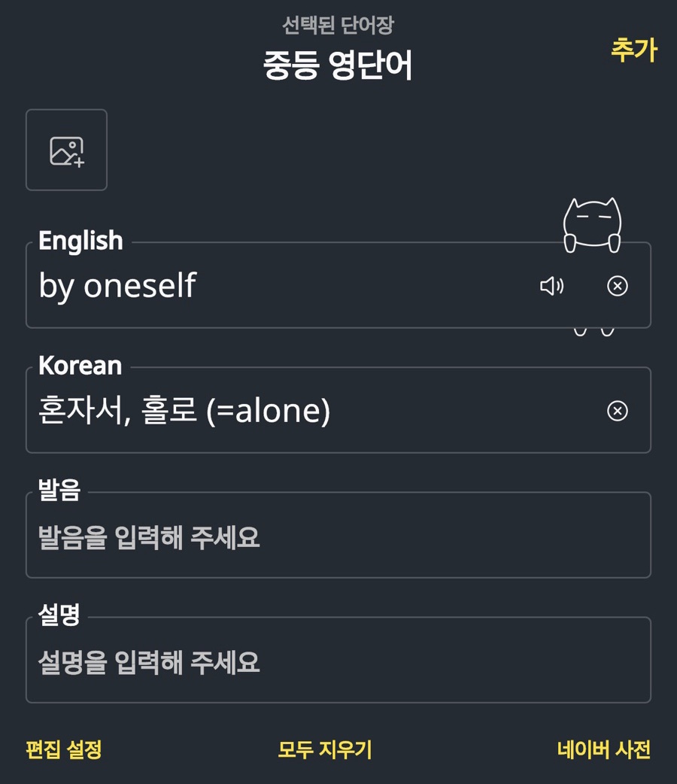Screen dimensions: 677x784
Task: Click the Korean field label
Action: [80, 366]
